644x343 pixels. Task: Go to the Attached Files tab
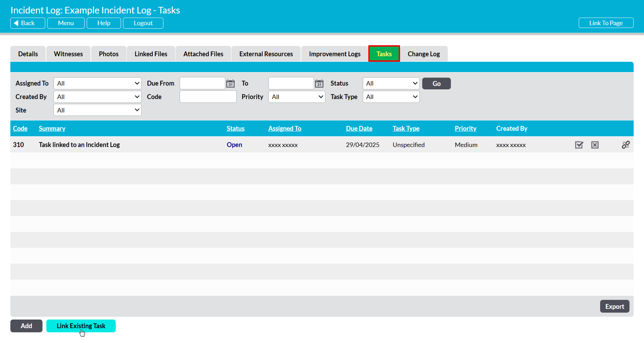pyautogui.click(x=203, y=54)
